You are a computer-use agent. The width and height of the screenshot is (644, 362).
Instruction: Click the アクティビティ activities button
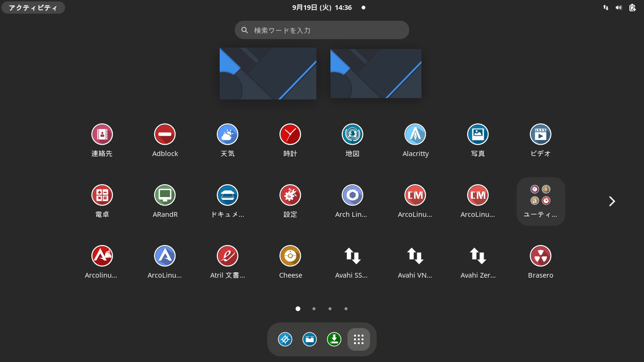(33, 8)
